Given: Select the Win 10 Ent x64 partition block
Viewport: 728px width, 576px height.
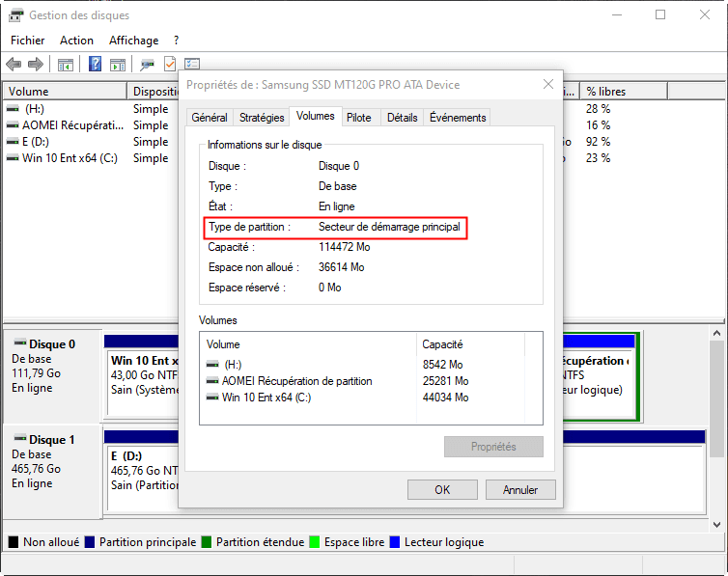Looking at the screenshot, I should click(142, 375).
